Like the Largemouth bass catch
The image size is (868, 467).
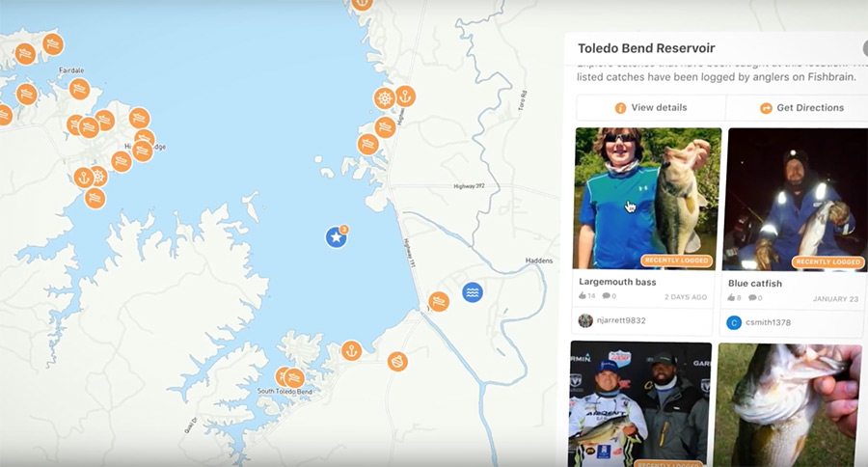[x=586, y=296]
